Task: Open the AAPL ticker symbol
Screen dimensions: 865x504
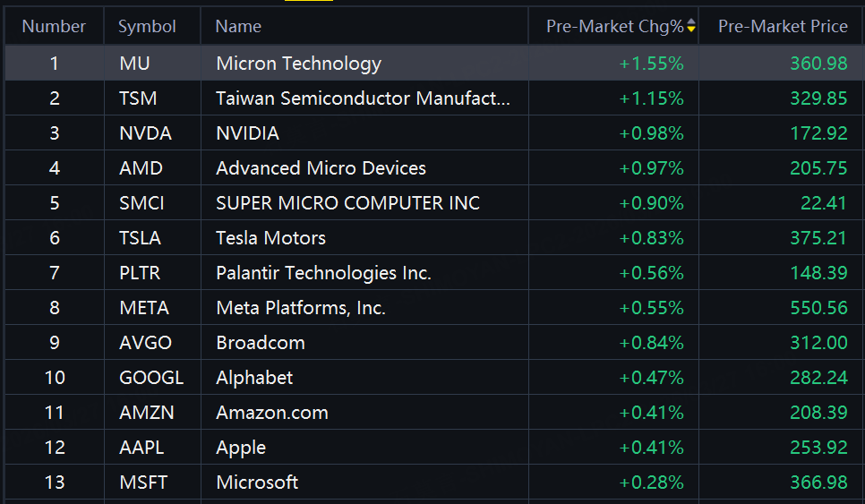Action: pyautogui.click(x=141, y=448)
